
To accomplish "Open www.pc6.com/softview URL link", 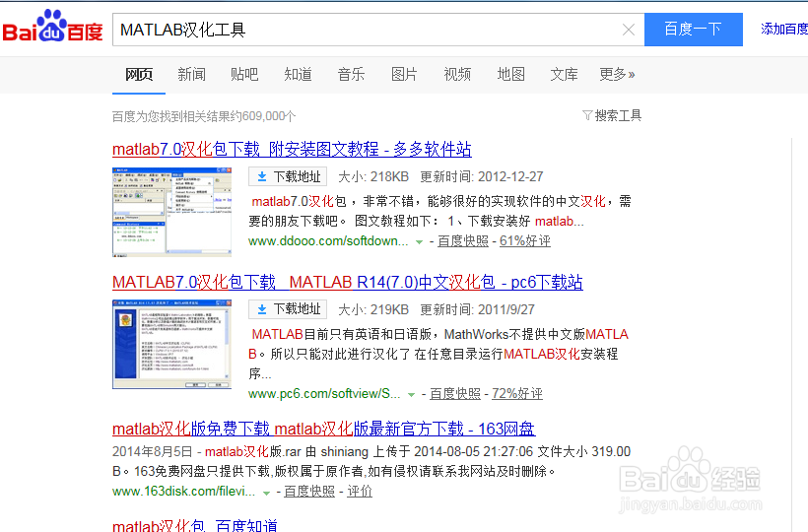I will (x=324, y=394).
